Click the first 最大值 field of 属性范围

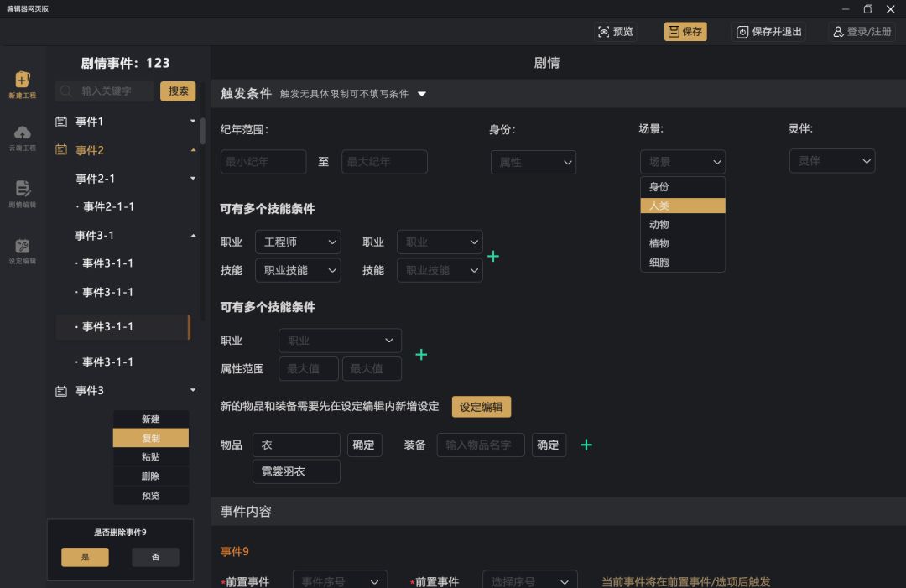pos(309,368)
